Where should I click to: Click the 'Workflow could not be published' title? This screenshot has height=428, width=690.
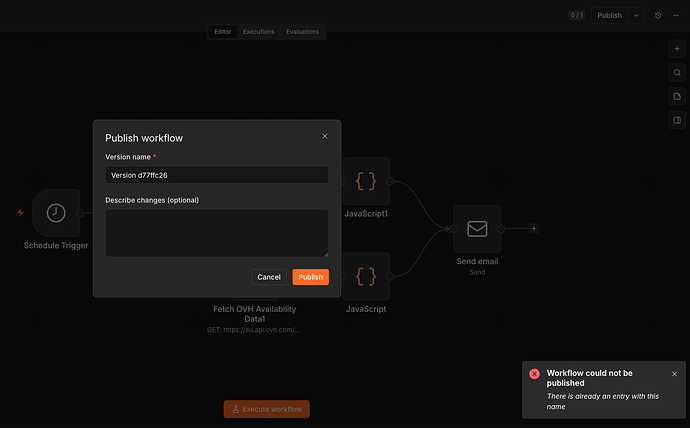pos(590,378)
